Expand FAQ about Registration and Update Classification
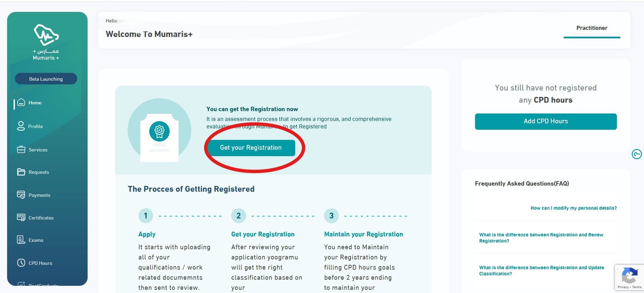Image resolution: width=644 pixels, height=293 pixels. [541, 270]
